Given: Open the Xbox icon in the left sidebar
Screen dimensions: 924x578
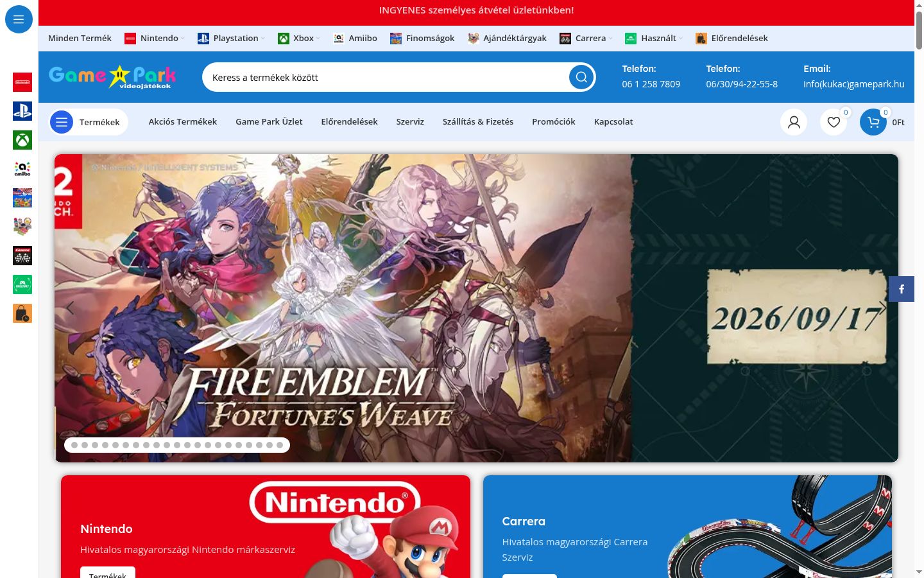Looking at the screenshot, I should (22, 140).
